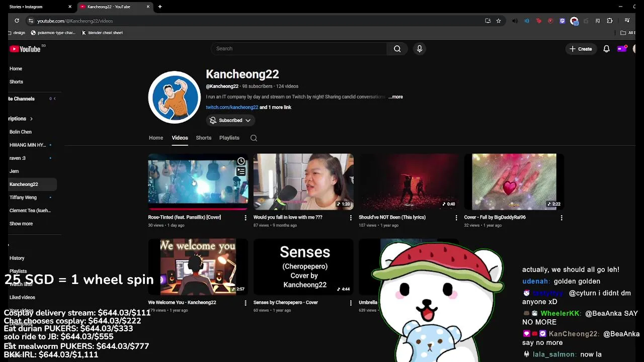
Task: Open options for We Welcome You video
Action: pos(246,303)
